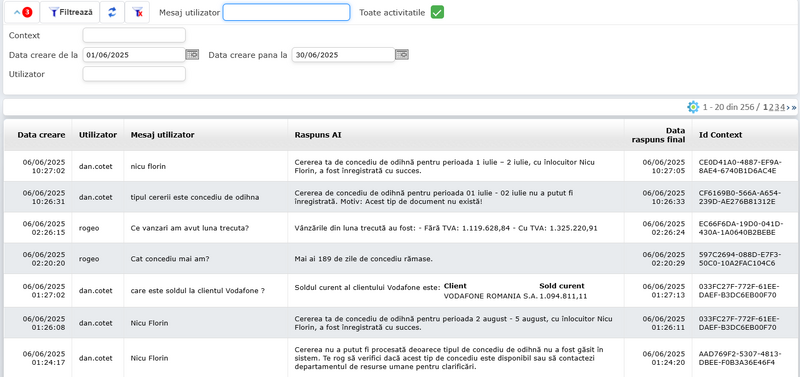
Task: Click 'Nicu Florin' message in 01:26:08 row
Action: 149,323
